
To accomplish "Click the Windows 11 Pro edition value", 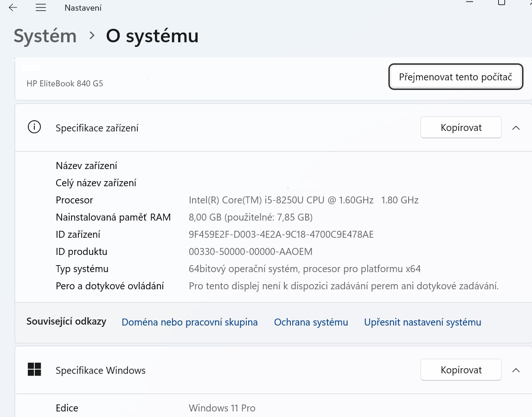I will coord(222,408).
